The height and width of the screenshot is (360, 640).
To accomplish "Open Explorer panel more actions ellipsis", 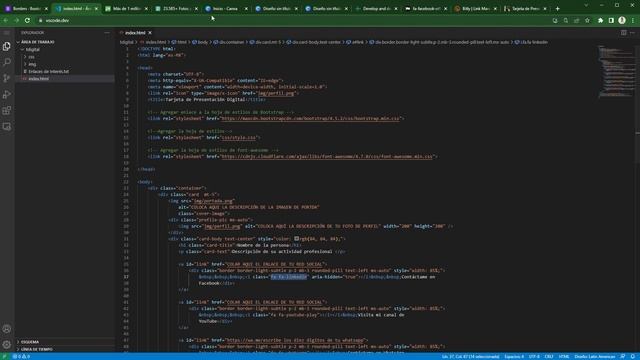I will [107, 33].
